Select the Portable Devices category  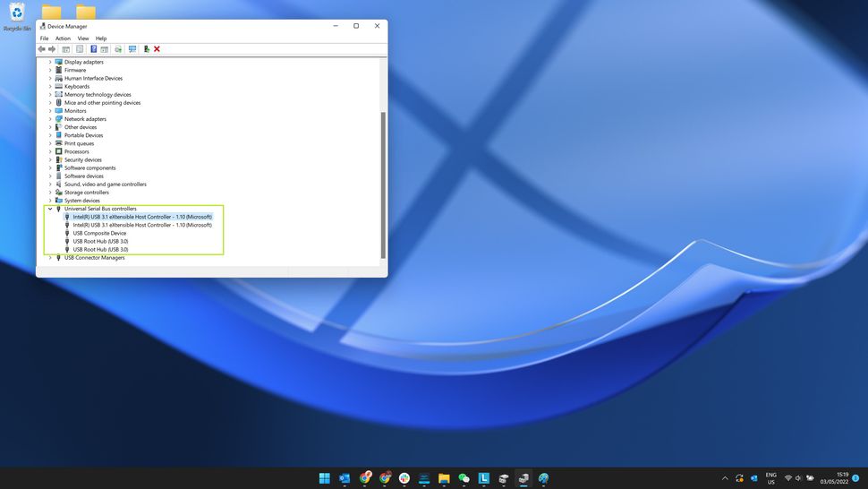point(83,135)
